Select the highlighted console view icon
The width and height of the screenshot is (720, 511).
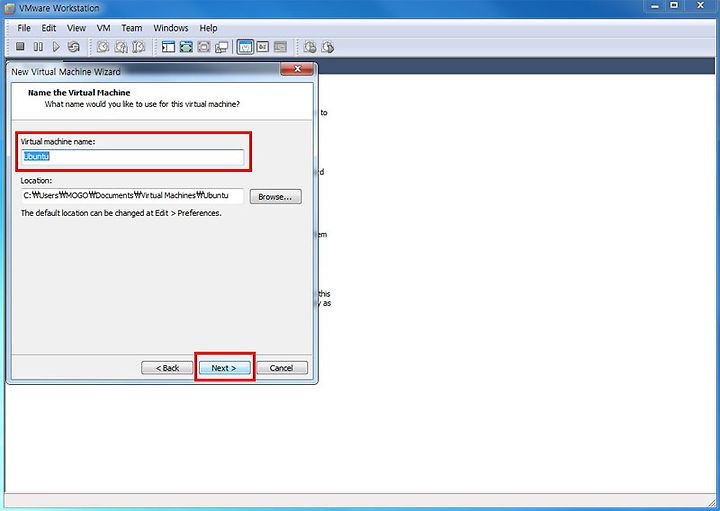pos(245,46)
